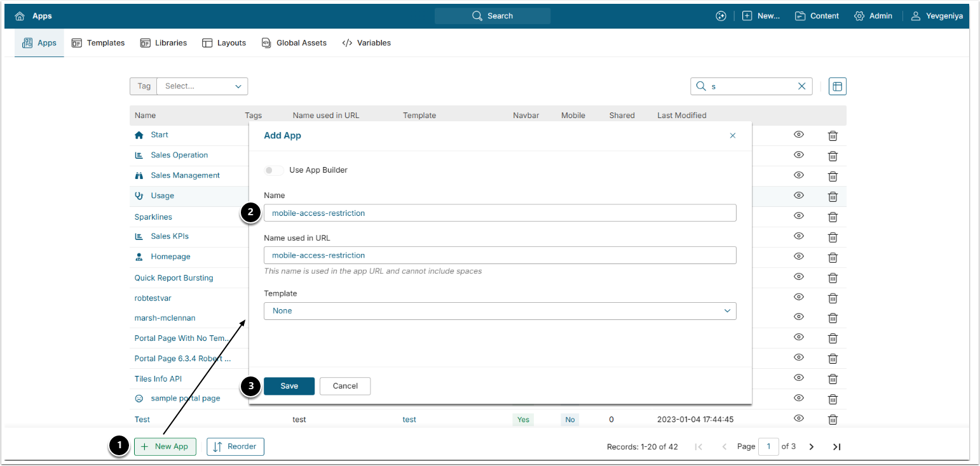Go to the last page of records
Screen dimensions: 980x466
(837, 447)
